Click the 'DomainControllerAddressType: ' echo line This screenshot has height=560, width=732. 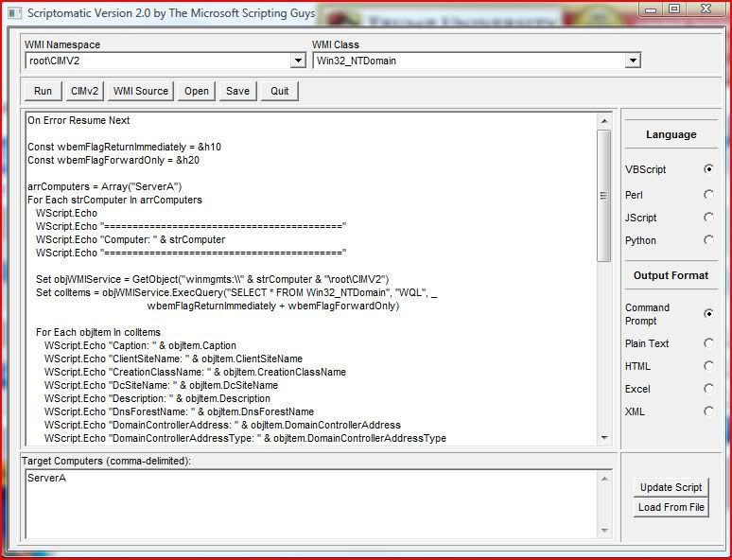pos(245,438)
